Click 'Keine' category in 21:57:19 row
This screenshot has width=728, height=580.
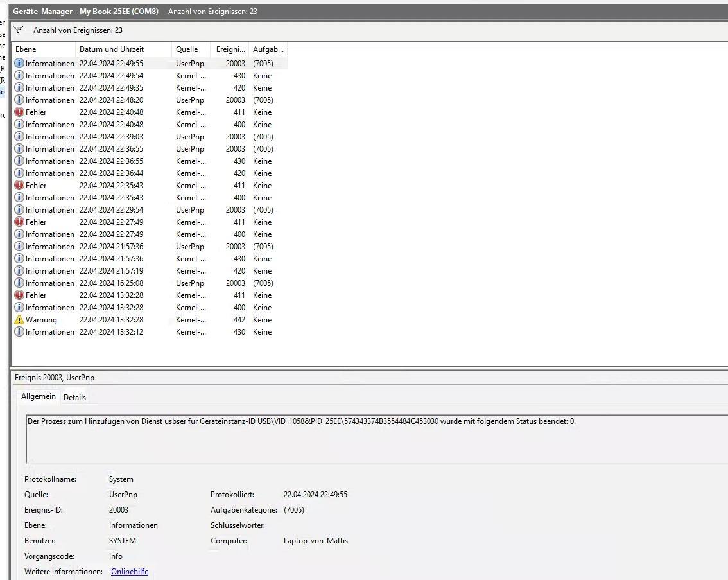coord(263,271)
